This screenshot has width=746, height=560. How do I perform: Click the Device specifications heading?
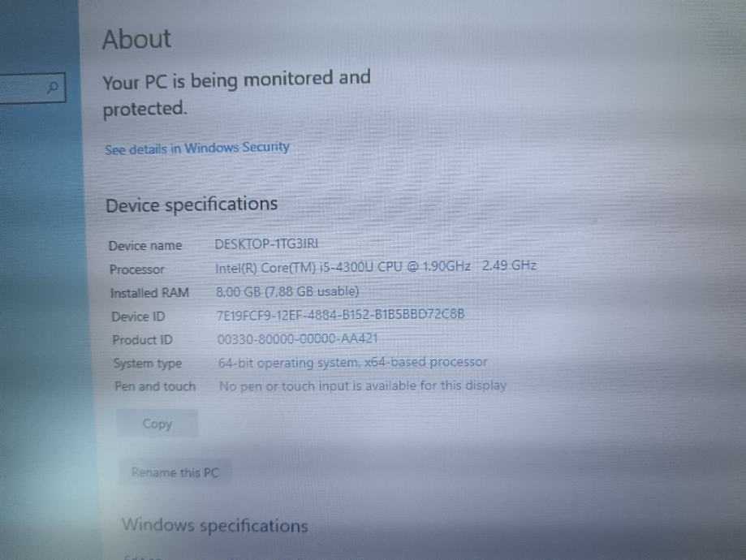(192, 205)
